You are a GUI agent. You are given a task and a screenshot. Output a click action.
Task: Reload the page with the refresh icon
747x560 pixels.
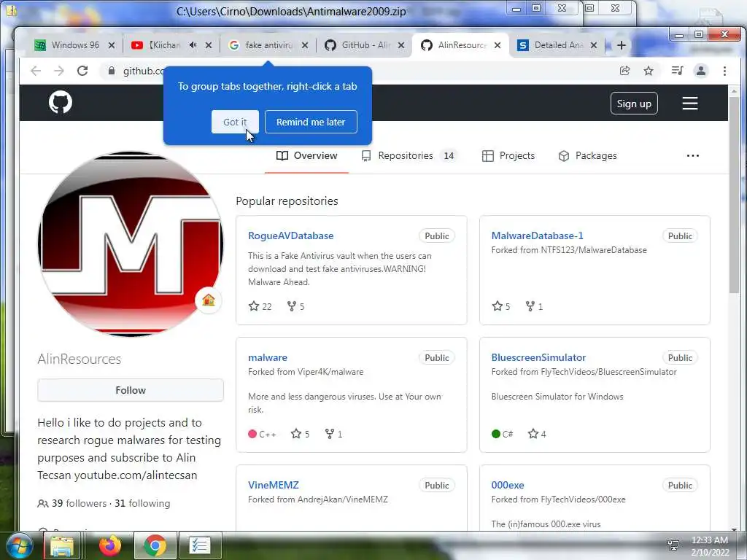tap(82, 71)
